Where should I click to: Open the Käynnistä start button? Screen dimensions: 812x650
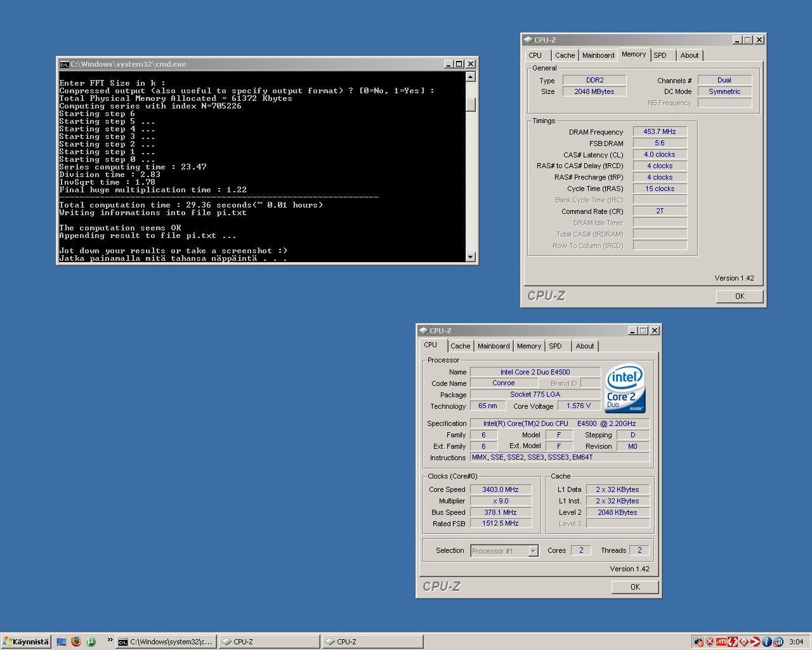pos(25,642)
